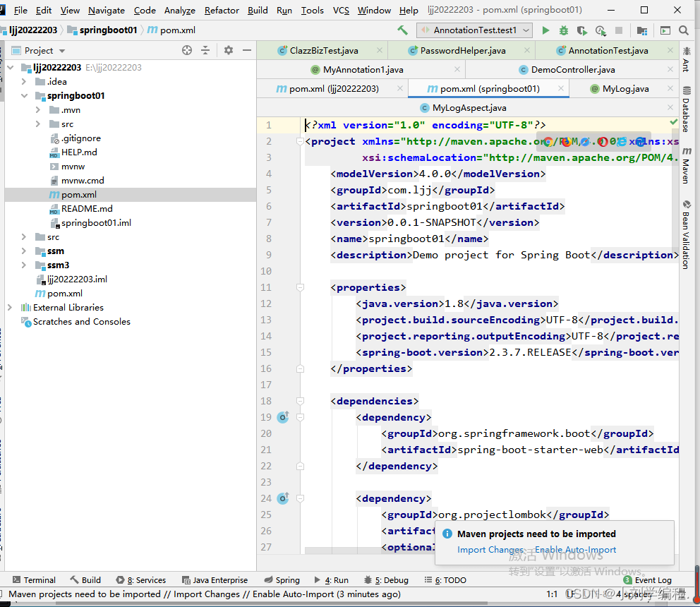The width and height of the screenshot is (700, 607).
Task: Click locate file crosshair icon in Project panel
Action: 187,51
